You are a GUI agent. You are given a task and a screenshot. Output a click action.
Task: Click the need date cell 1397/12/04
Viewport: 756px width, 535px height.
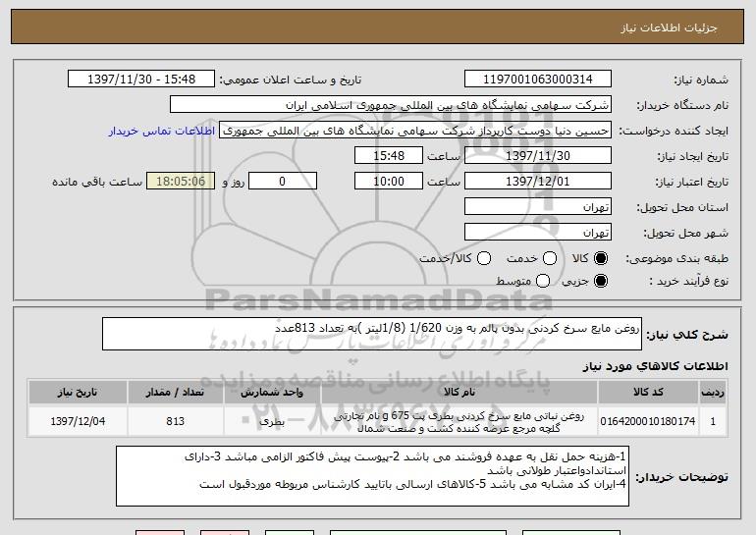[x=78, y=421]
